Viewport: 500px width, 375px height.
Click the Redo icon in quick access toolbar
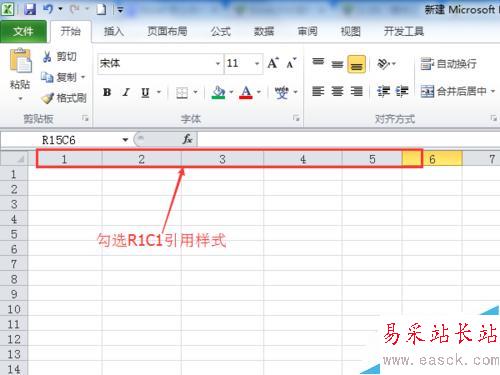(74, 9)
